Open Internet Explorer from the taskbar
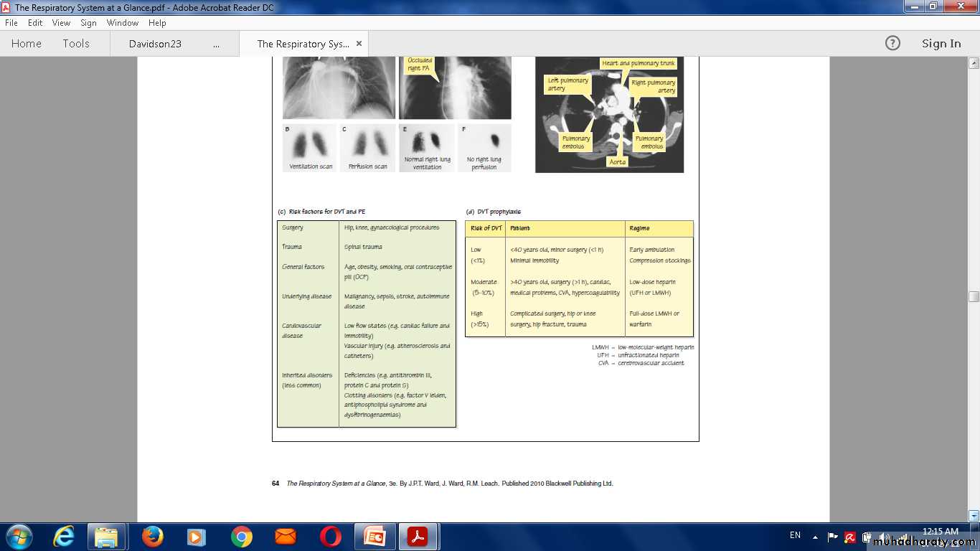This screenshot has height=551, width=980. (64, 537)
